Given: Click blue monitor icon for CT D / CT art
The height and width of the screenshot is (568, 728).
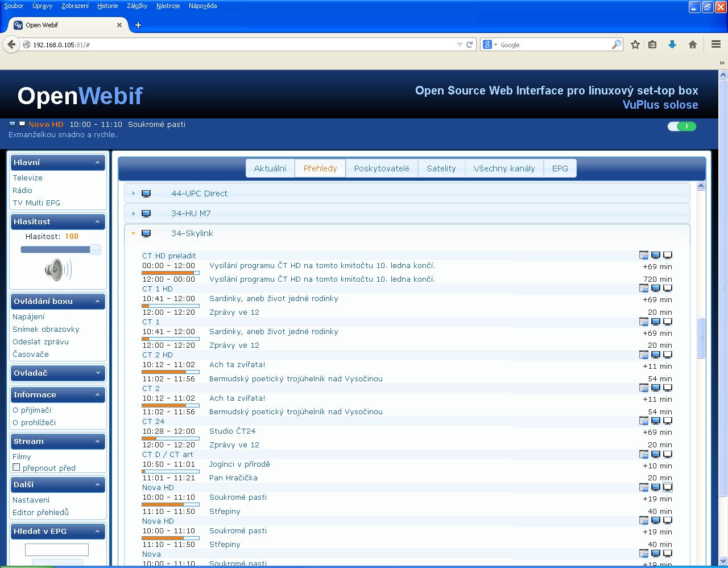Looking at the screenshot, I should (656, 454).
